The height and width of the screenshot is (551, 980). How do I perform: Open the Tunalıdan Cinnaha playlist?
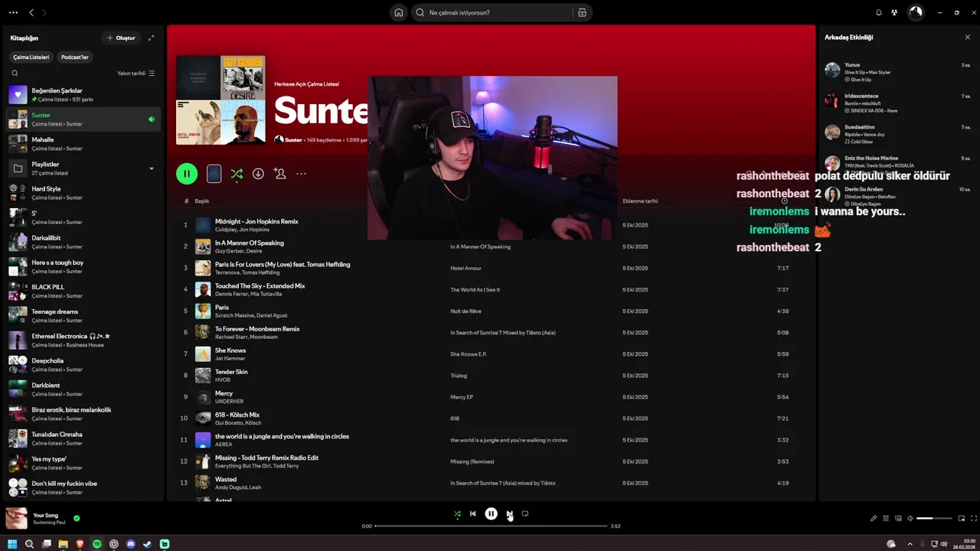click(84, 438)
